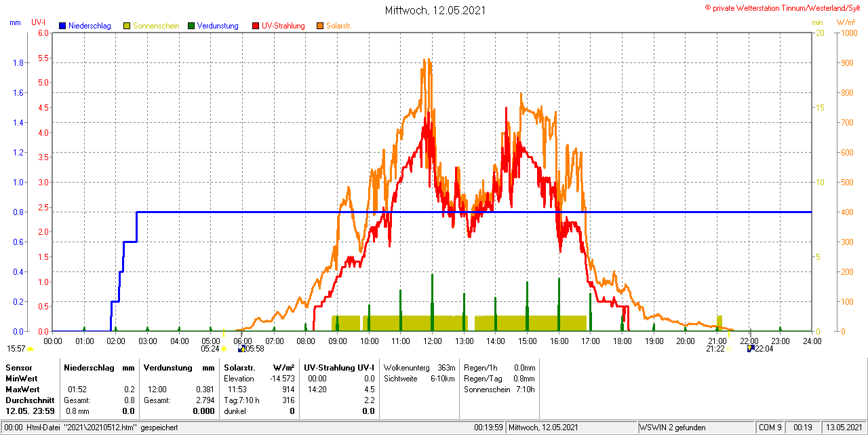Viewport: 868px width, 435px height.
Task: Click the sunset icon beside 21:22
Action: 729,349
